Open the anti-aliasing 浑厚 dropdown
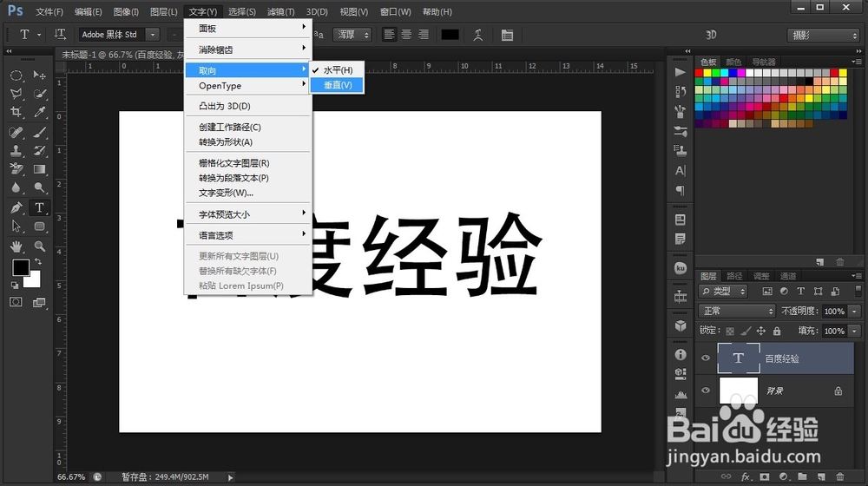The height and width of the screenshot is (486, 868). 352,35
